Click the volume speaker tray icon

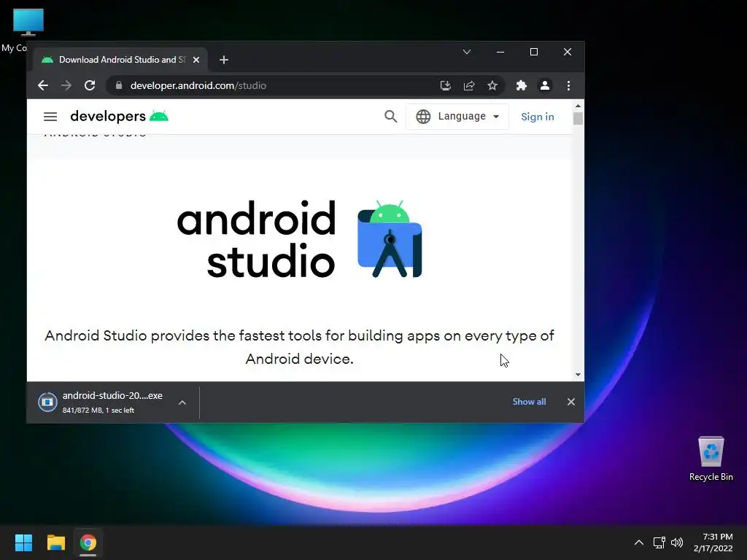click(x=676, y=542)
